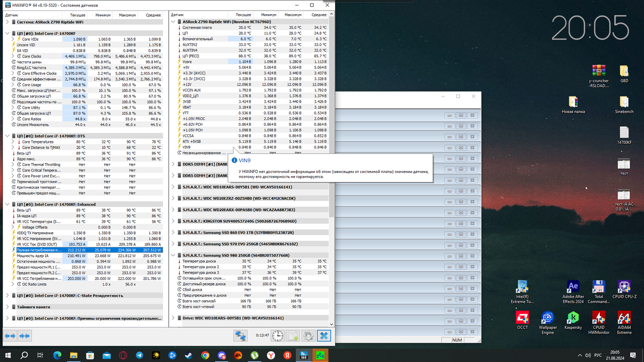
Task: Click left pane Датчик column header
Action: click(x=33, y=15)
